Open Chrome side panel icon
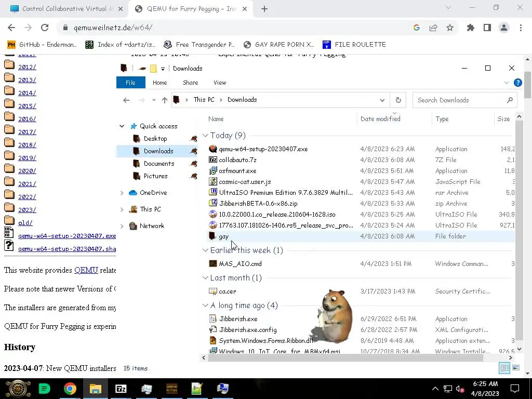The image size is (532, 399). tap(487, 28)
